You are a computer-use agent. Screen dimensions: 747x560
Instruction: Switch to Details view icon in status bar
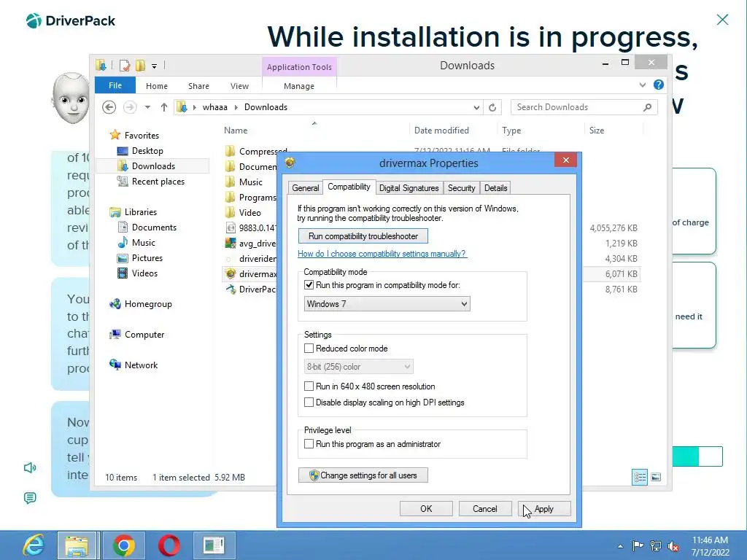(x=640, y=477)
